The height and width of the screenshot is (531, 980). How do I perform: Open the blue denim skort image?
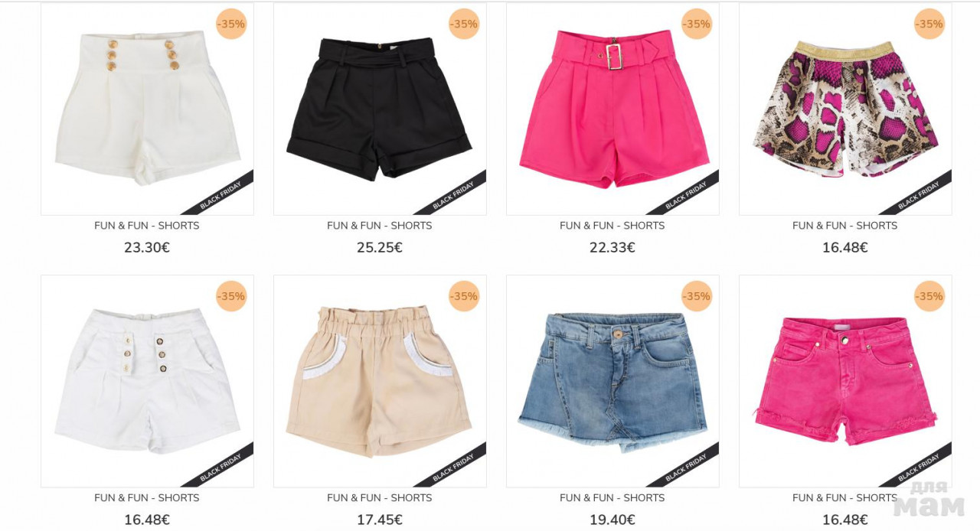[612, 381]
